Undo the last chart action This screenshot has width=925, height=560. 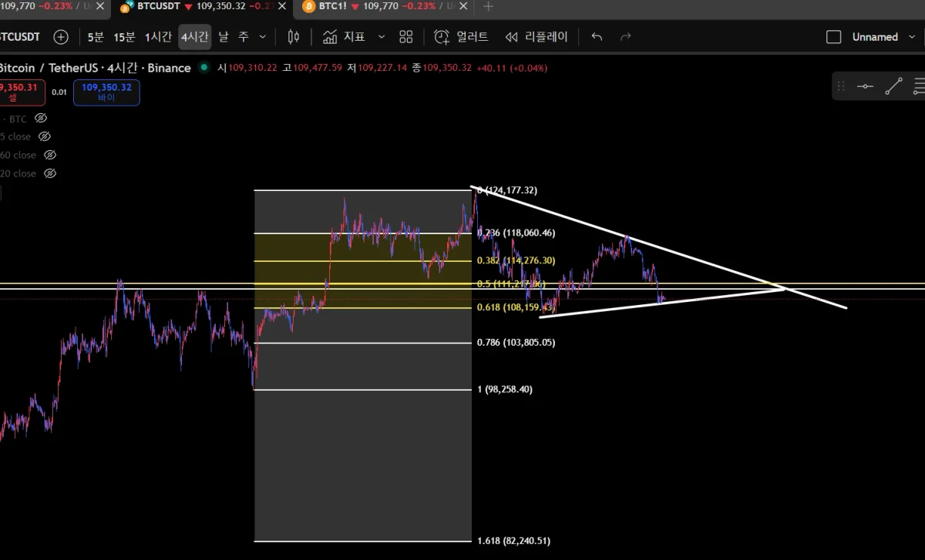(597, 37)
